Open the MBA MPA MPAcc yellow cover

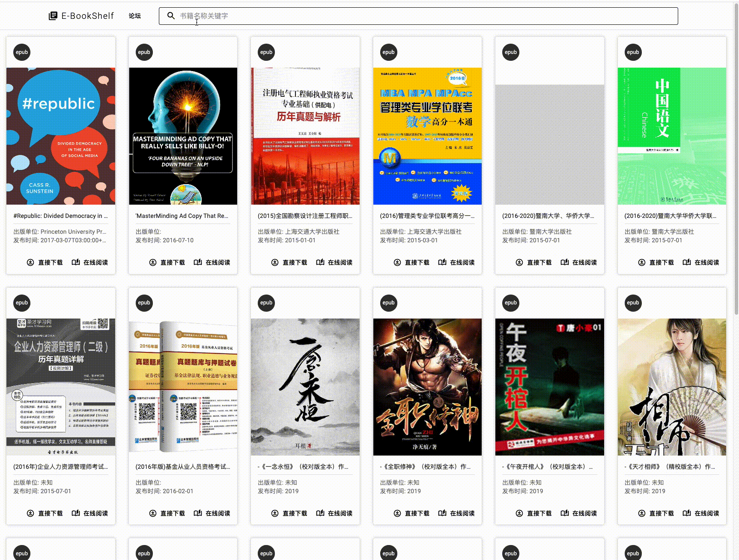[x=427, y=136]
